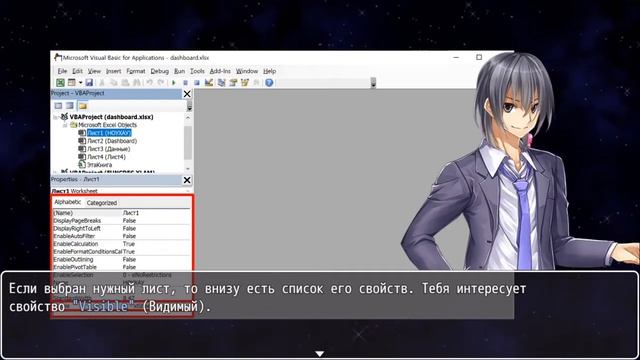Click the main toolbar overflow options arrow
Screen dimensions: 640x360
pos(373,83)
